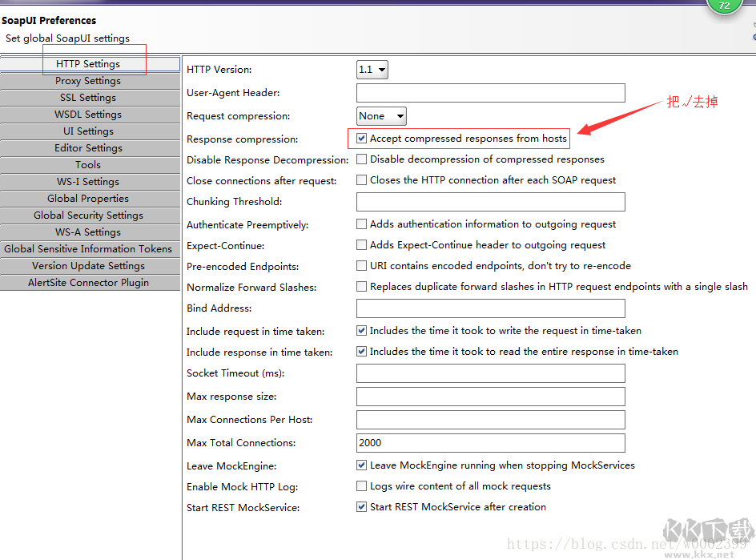Open the HTTP Settings tab
This screenshot has width=756, height=560.
[89, 64]
